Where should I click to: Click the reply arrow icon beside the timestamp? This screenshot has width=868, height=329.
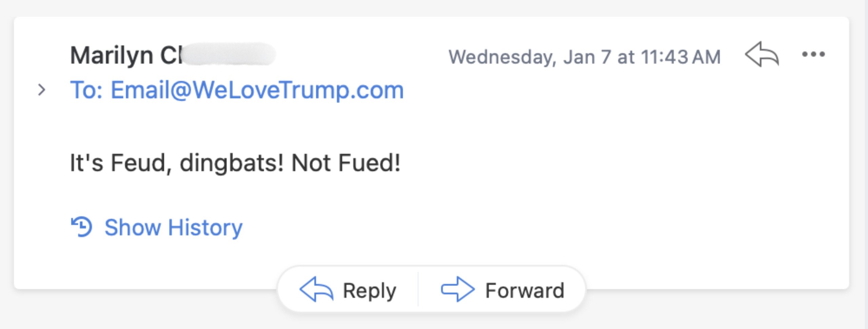[762, 55]
